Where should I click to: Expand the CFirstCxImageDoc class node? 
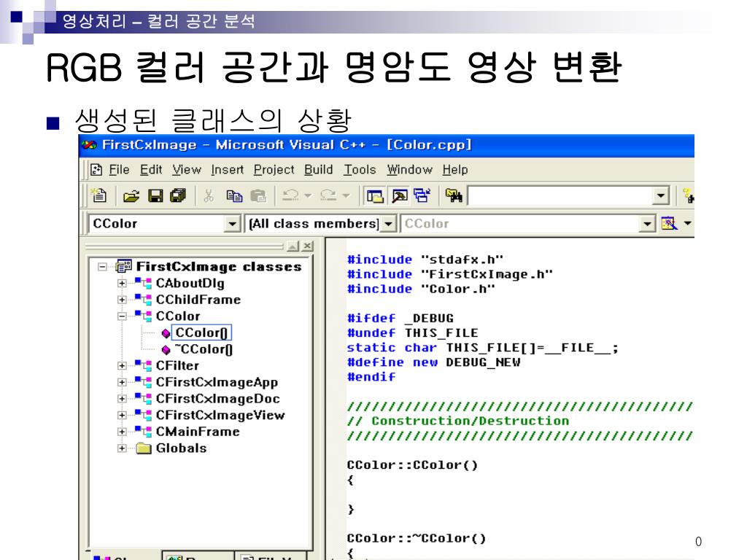122,399
